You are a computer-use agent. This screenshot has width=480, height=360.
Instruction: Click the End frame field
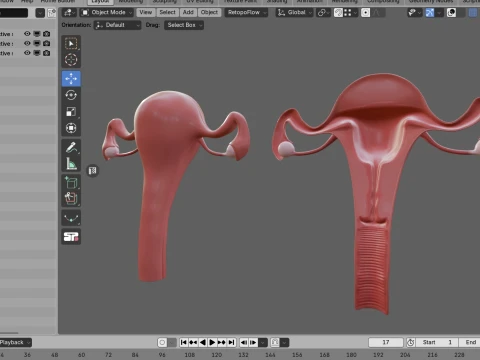[470, 342]
